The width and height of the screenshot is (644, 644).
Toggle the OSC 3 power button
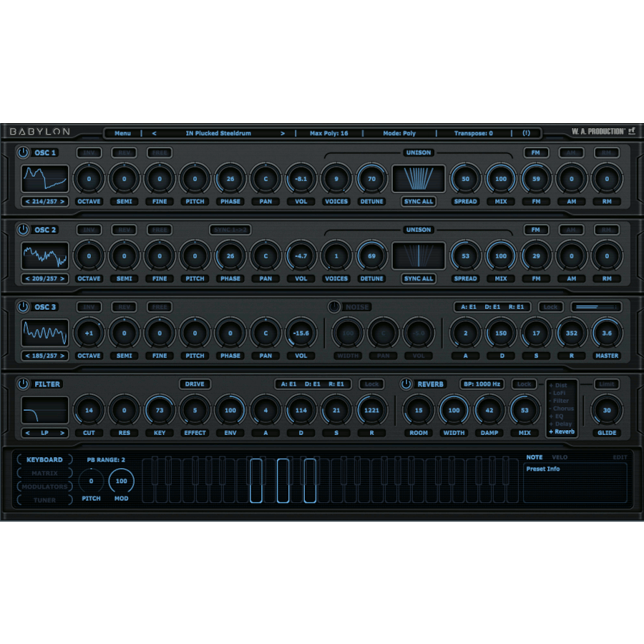point(23,307)
